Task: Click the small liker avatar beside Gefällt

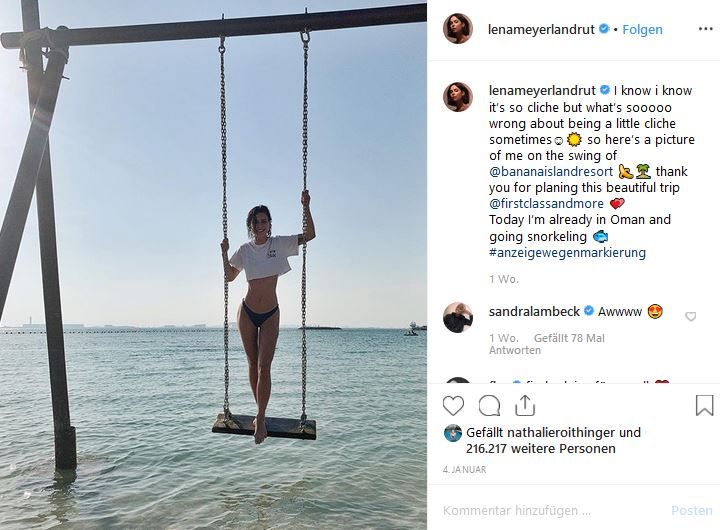Action: point(453,433)
